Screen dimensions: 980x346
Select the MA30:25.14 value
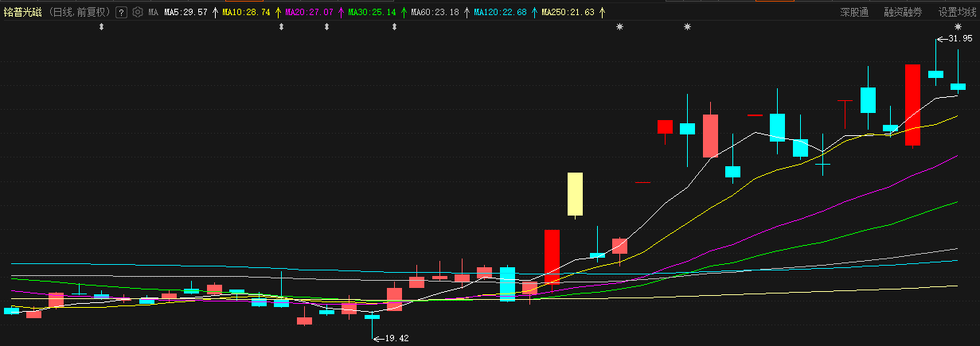372,13
